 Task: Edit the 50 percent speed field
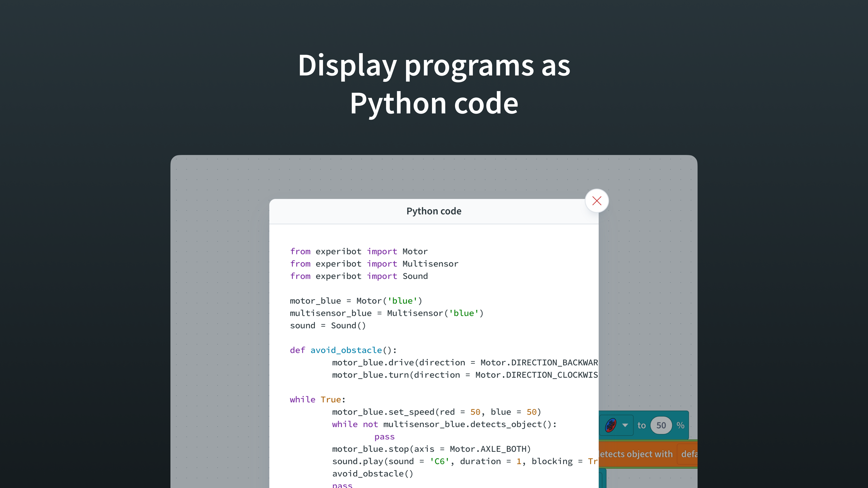tap(661, 425)
